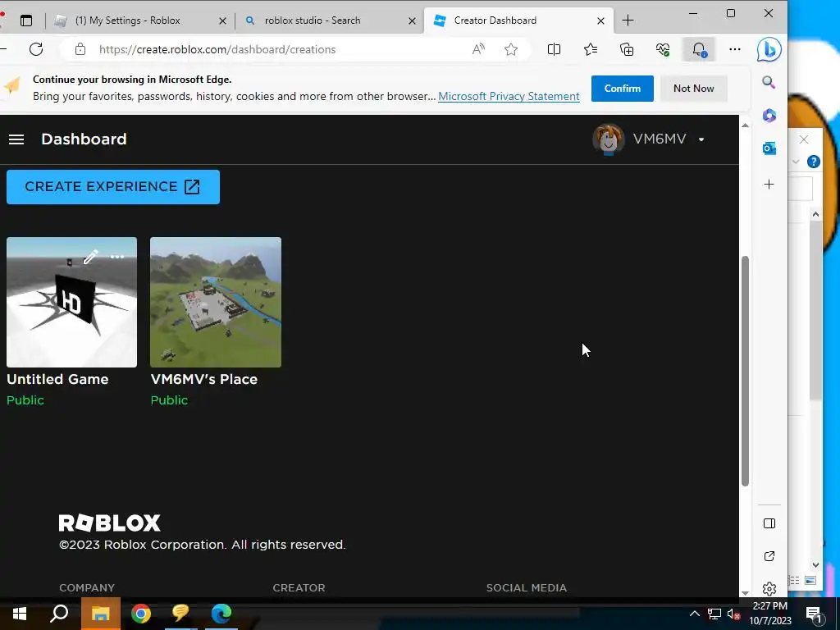The width and height of the screenshot is (840, 630).
Task: Expand the VM6MV account dropdown arrow
Action: click(x=701, y=139)
